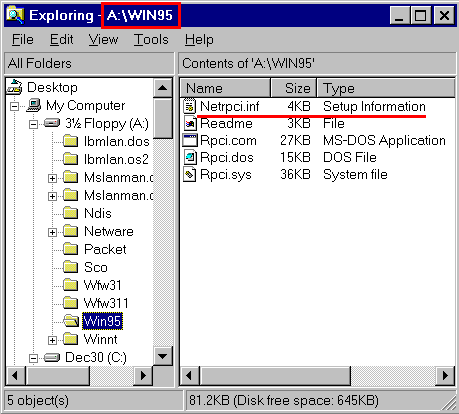Screen dimensions: 459x414
Task: Select the Readme file name
Action: tap(226, 124)
